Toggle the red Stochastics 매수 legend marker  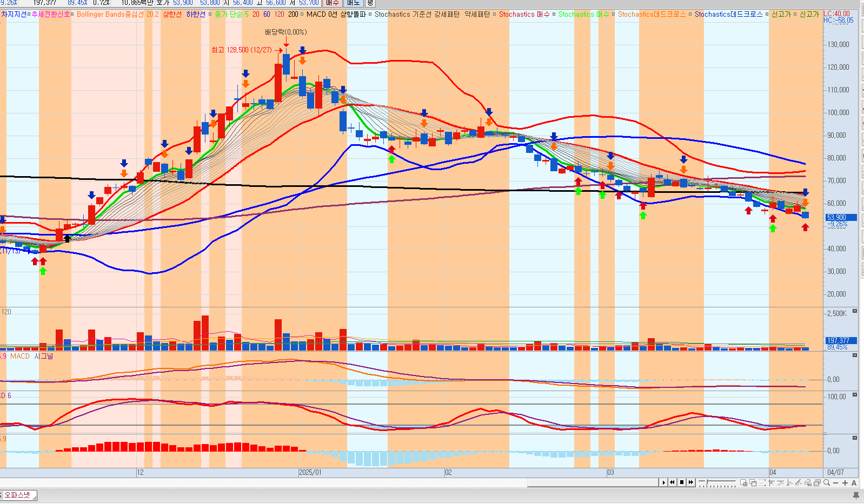(x=495, y=14)
